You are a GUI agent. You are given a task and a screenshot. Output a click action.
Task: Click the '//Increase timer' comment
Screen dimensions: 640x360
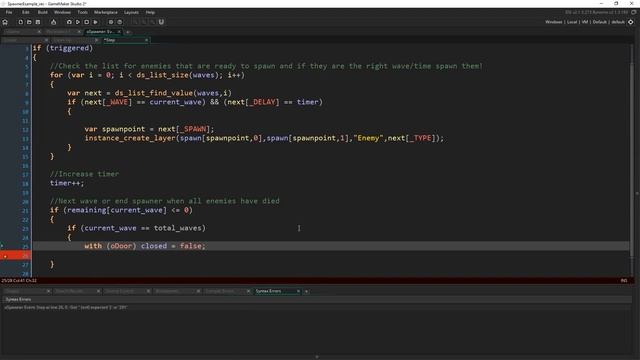(84, 174)
